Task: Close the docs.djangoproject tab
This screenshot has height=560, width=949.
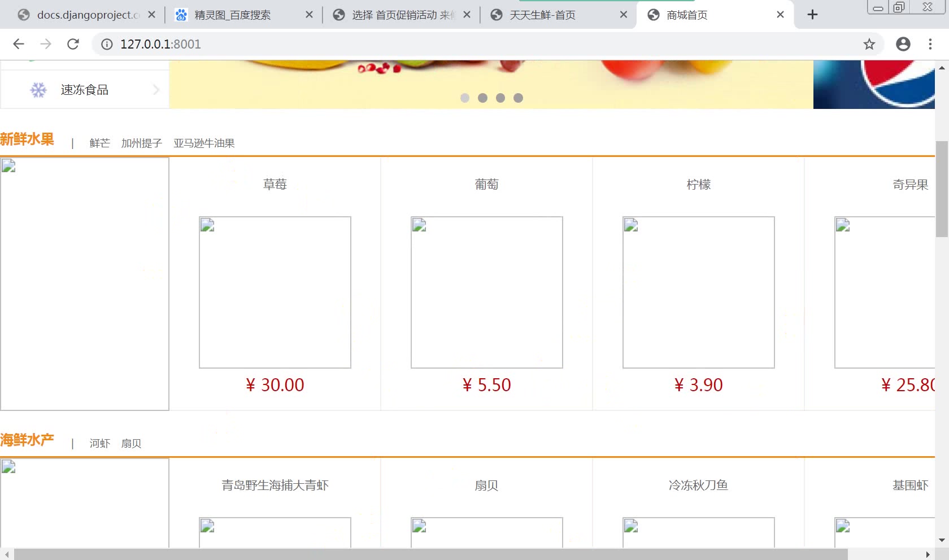Action: 151,15
